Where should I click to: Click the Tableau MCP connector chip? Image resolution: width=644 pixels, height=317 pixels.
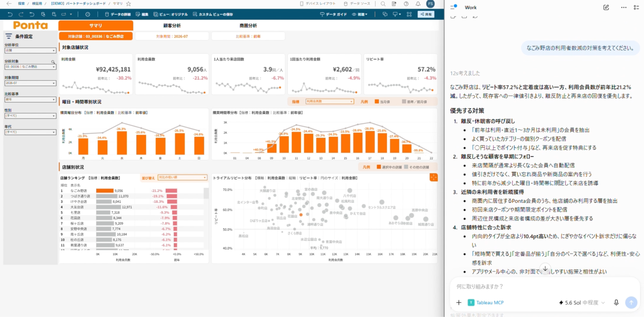pos(486,303)
